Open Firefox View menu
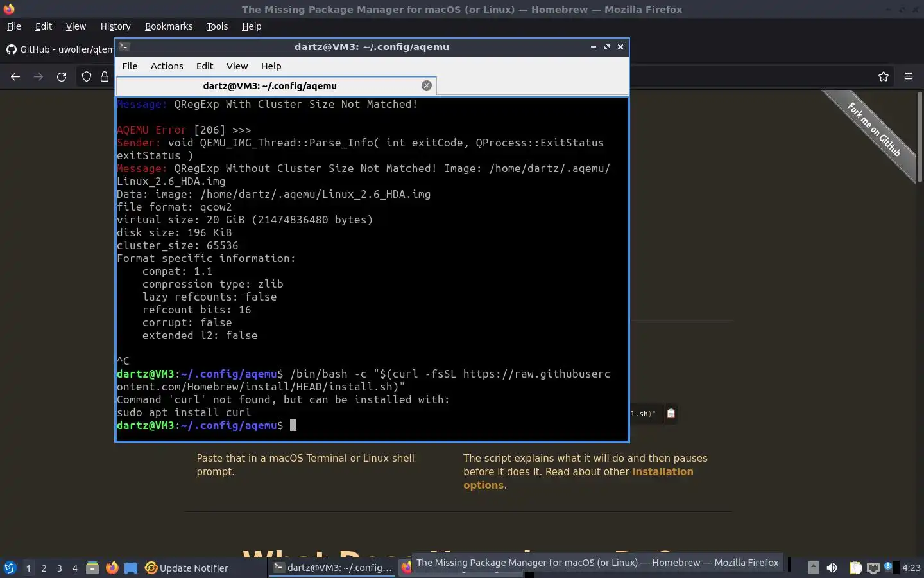Image resolution: width=924 pixels, height=578 pixels. point(76,26)
